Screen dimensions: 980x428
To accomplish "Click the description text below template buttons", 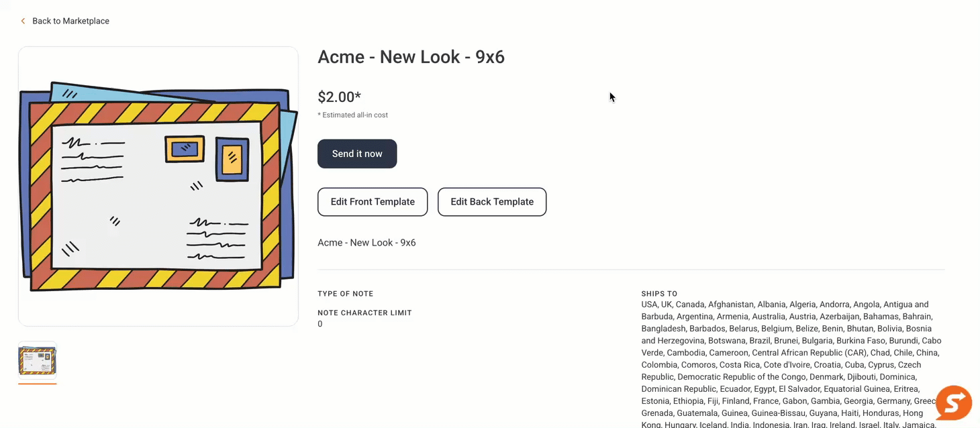I will 366,243.
